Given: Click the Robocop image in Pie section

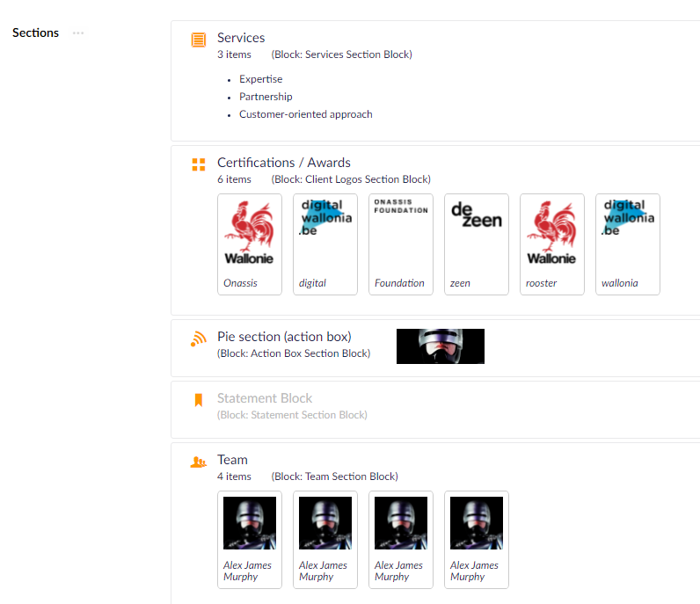Looking at the screenshot, I should click(x=440, y=346).
